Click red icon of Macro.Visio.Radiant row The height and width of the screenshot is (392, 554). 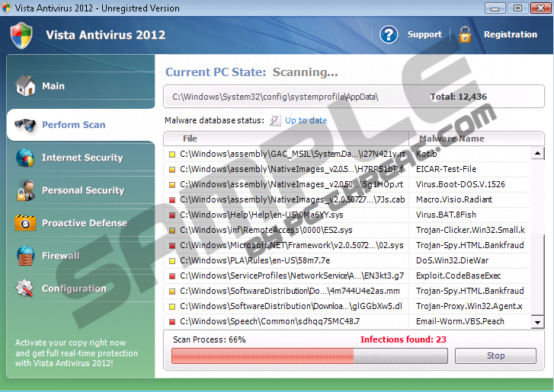pos(172,199)
